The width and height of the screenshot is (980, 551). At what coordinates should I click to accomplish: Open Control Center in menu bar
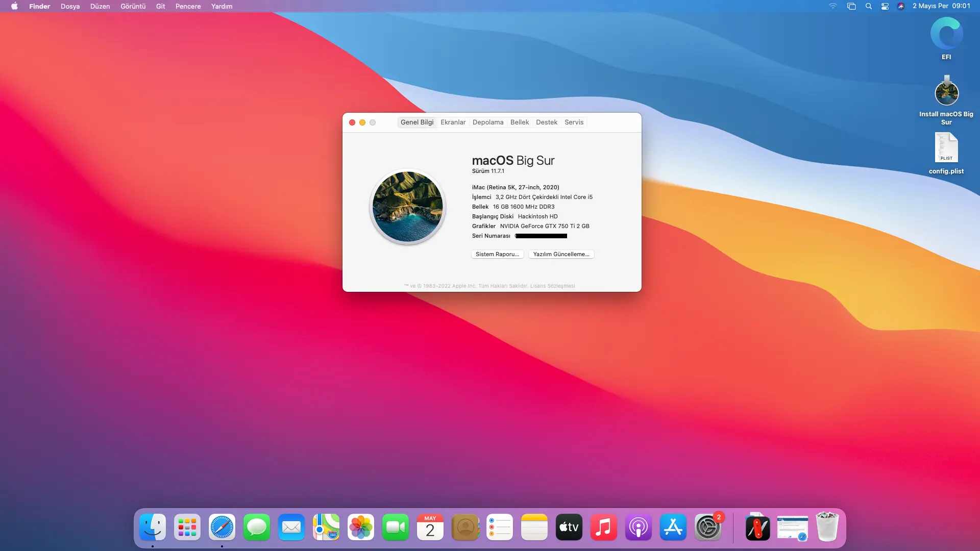tap(885, 6)
